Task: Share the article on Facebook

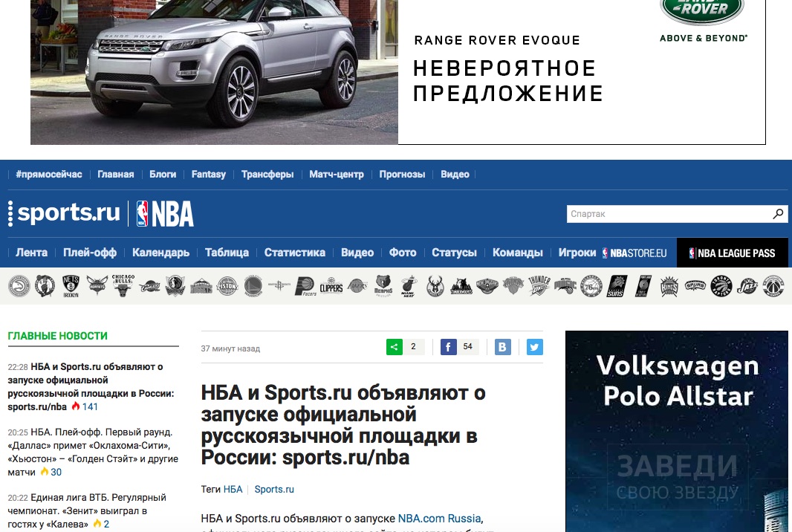Action: 449,346
